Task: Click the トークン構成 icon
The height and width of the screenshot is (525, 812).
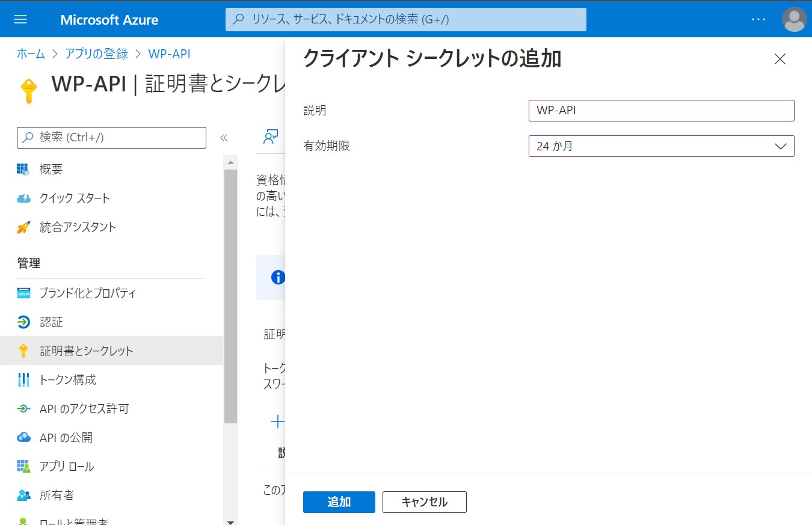Action: [23, 380]
